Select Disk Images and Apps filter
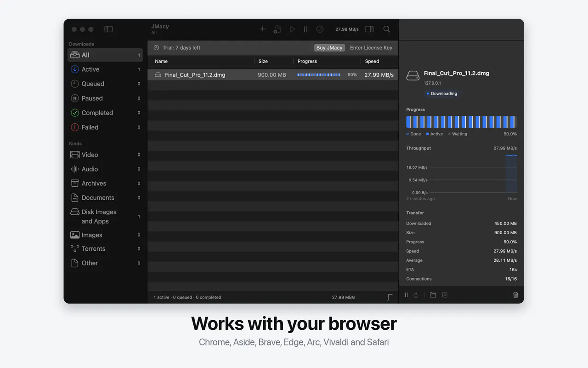588x368 pixels. point(105,217)
